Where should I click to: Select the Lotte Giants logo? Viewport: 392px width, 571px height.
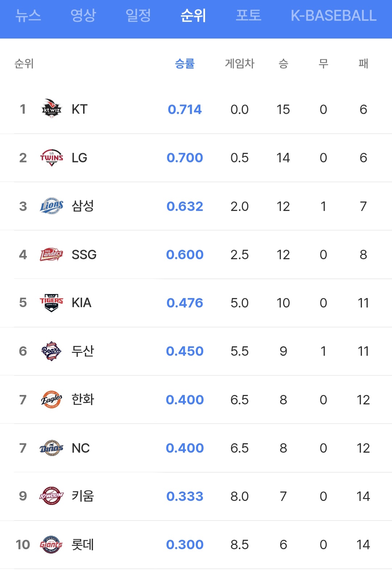point(52,545)
